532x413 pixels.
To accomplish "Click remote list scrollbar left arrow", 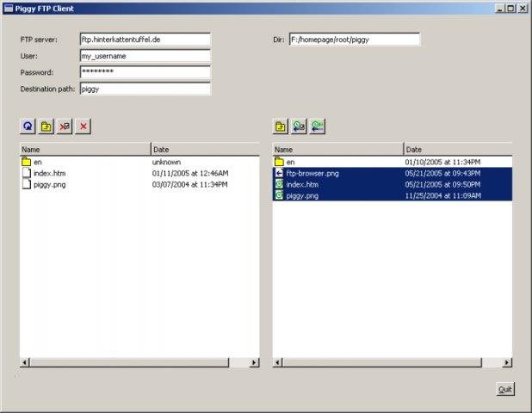I will [24, 362].
